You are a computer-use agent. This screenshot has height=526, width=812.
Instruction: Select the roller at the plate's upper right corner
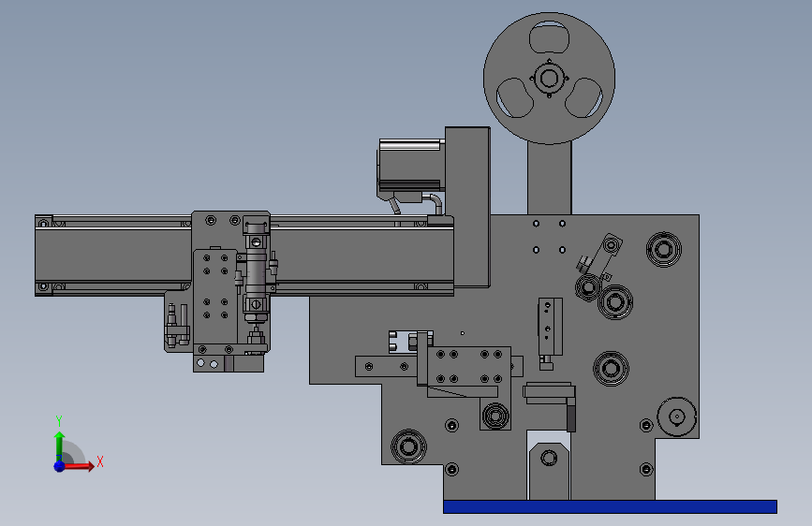663,250
